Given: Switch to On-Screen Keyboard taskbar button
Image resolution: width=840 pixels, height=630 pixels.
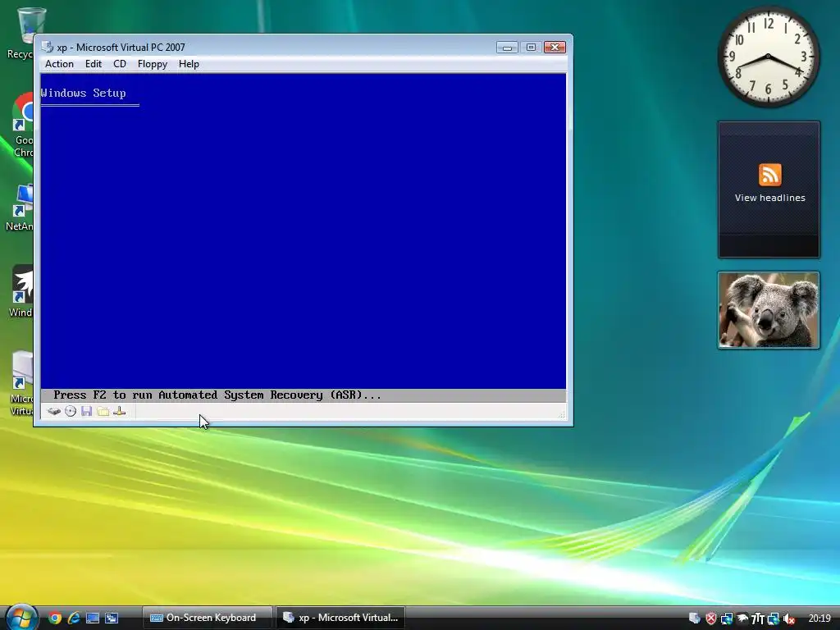Looking at the screenshot, I should (208, 618).
